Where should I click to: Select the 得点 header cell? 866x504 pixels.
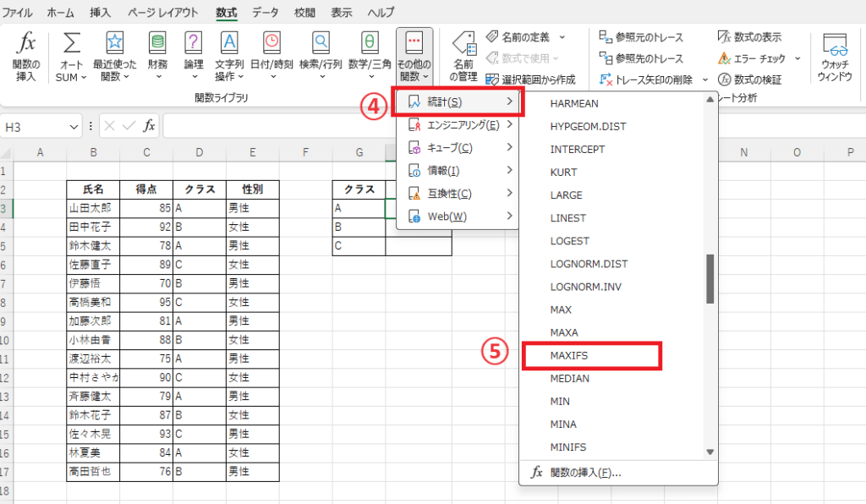[x=146, y=189]
